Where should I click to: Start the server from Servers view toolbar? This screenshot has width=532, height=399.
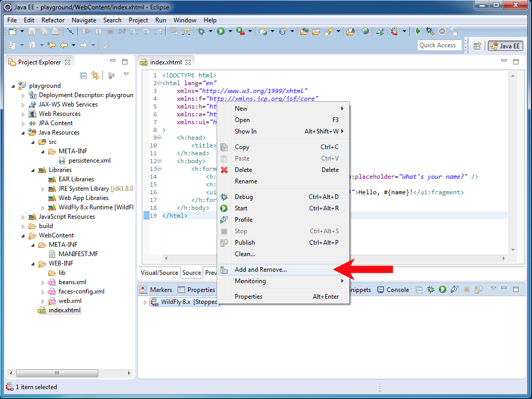click(443, 289)
